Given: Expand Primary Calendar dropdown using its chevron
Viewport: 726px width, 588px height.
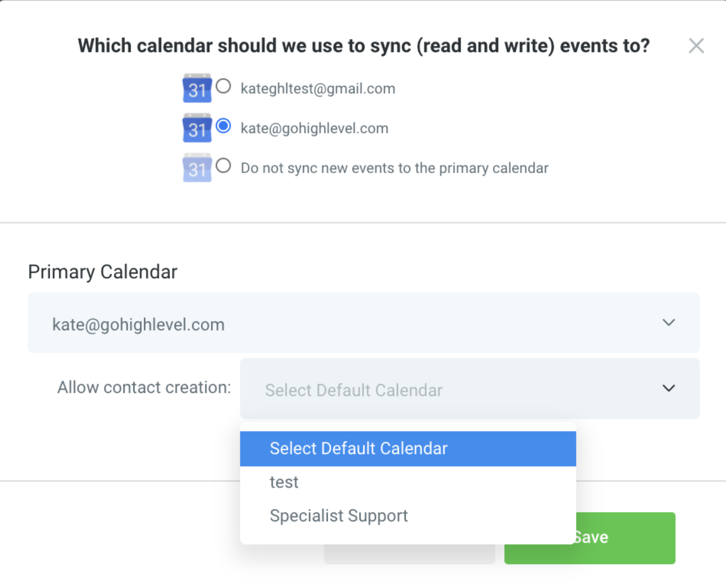Looking at the screenshot, I should pos(668,323).
